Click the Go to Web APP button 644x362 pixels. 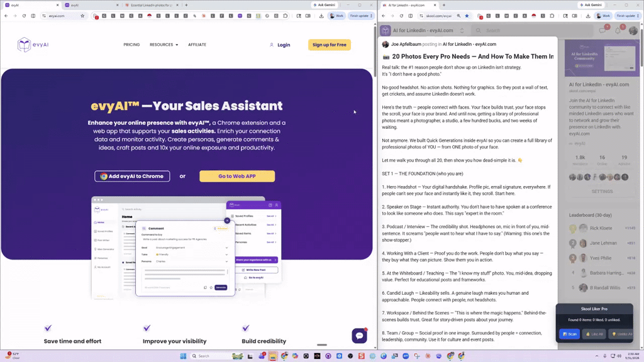coord(237,176)
